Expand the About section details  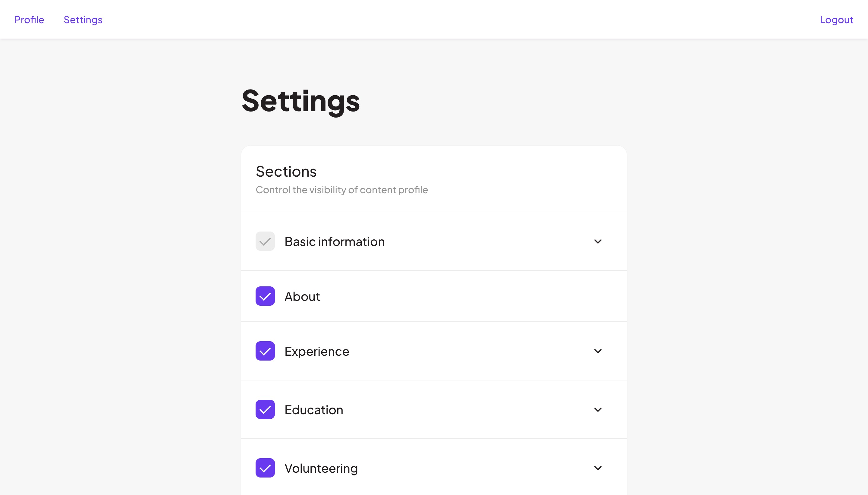(x=598, y=296)
